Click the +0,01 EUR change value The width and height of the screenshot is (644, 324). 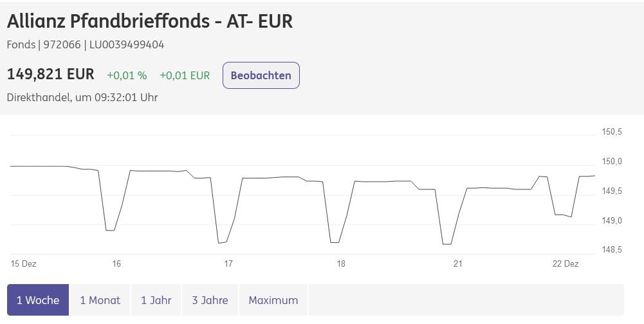185,75
